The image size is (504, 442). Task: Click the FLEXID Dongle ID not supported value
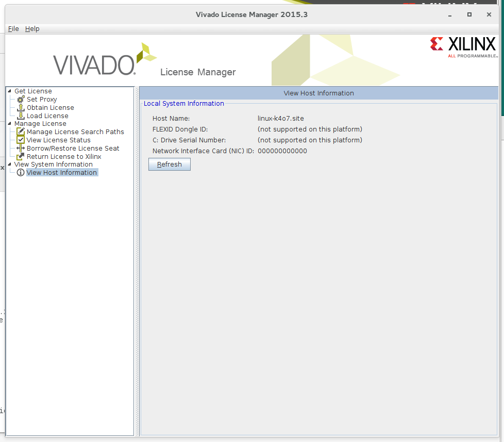click(x=310, y=129)
